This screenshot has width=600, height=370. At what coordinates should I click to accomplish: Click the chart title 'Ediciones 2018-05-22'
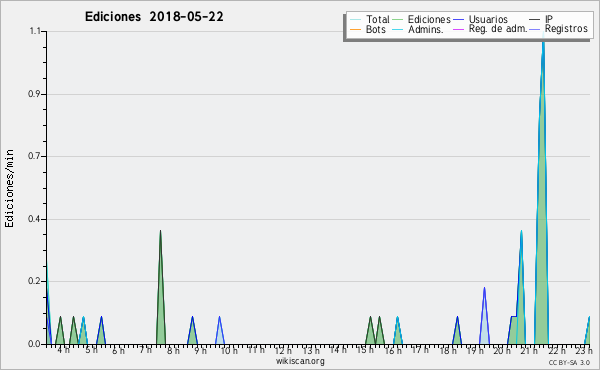coord(154,17)
